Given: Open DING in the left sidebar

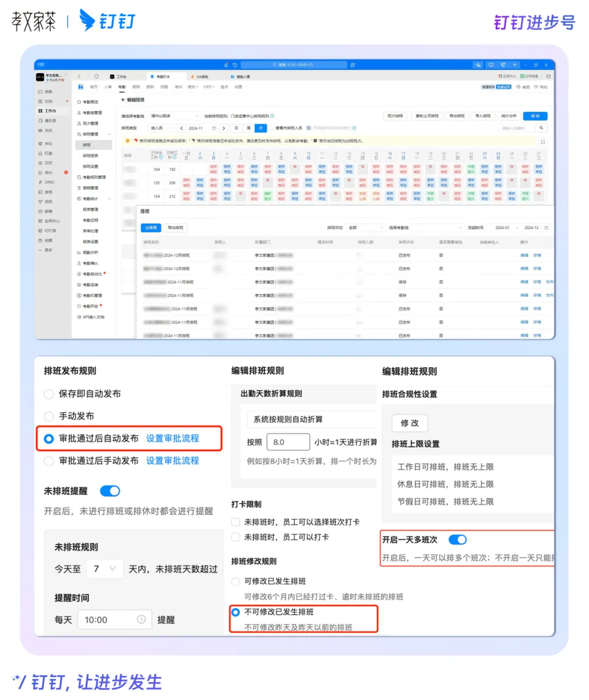Looking at the screenshot, I should click(46, 182).
